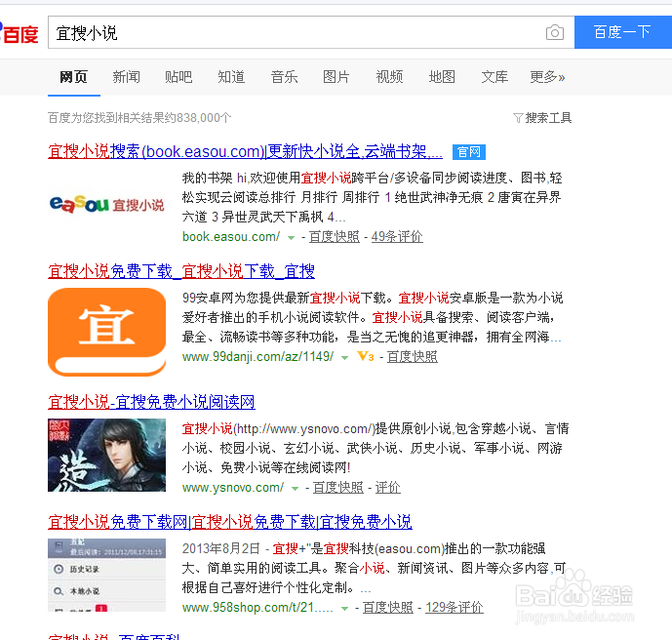The width and height of the screenshot is (672, 640).
Task: Click the V3 credibility badge icon
Action: [x=366, y=357]
